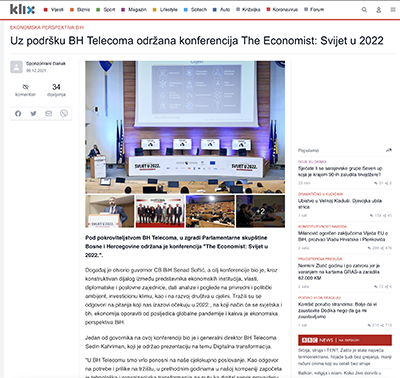This screenshot has height=378, width=400.
Task: Open the Scitech section
Action: [x=195, y=10]
